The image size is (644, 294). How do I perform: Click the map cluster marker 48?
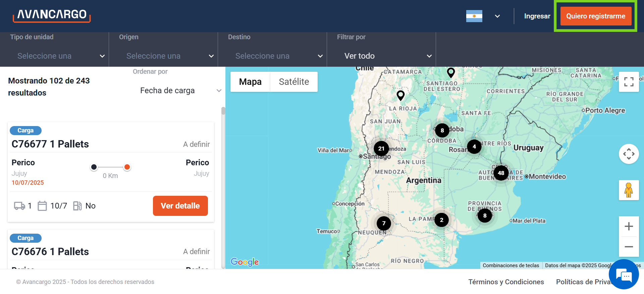pos(501,173)
